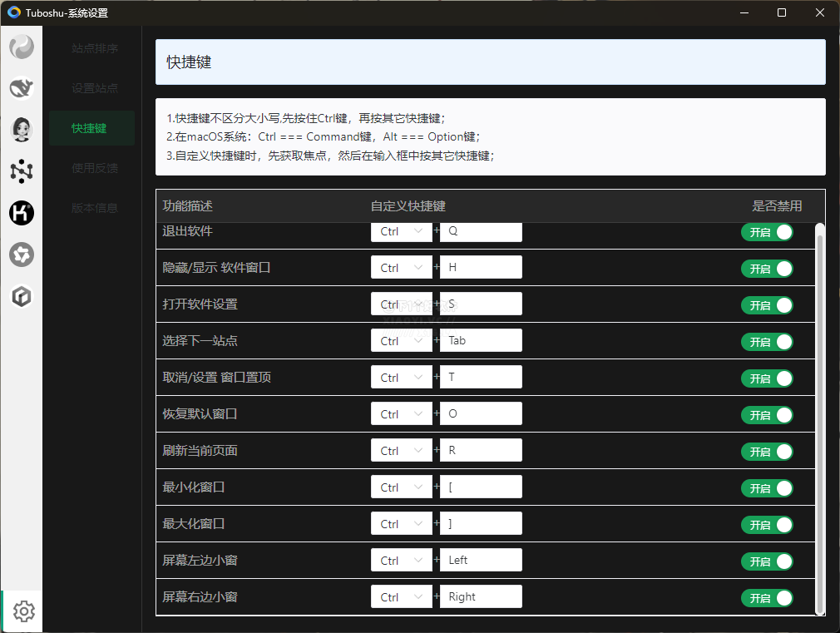
Task: Select the 快捷键 menu item
Action: click(x=91, y=128)
